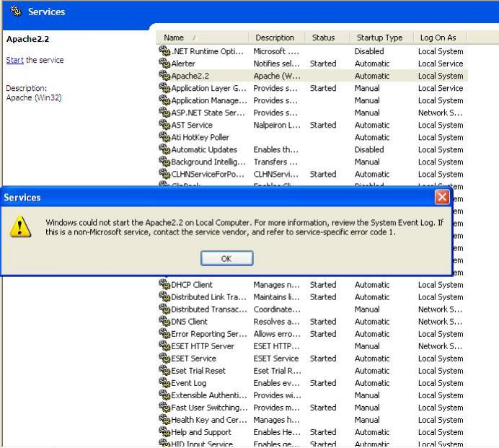499x448 pixels.
Task: Select the Apache2.2 service gear icon
Action: (164, 76)
